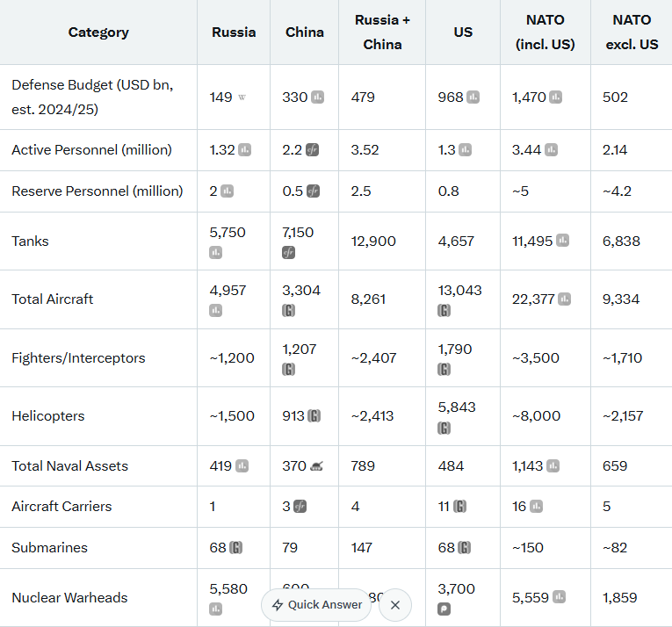Click source icon beside China's 2.2 active personnel
Image resolution: width=672 pixels, height=627 pixels.
[312, 150]
